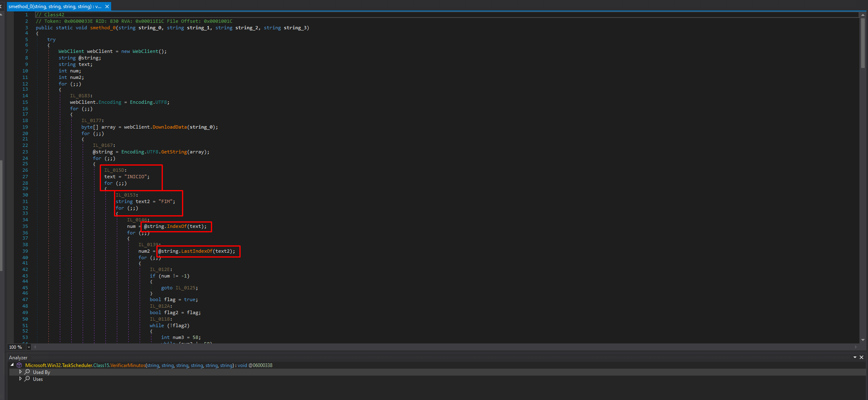Click the DownloadData method call
The height and width of the screenshot is (400, 868).
pos(169,127)
